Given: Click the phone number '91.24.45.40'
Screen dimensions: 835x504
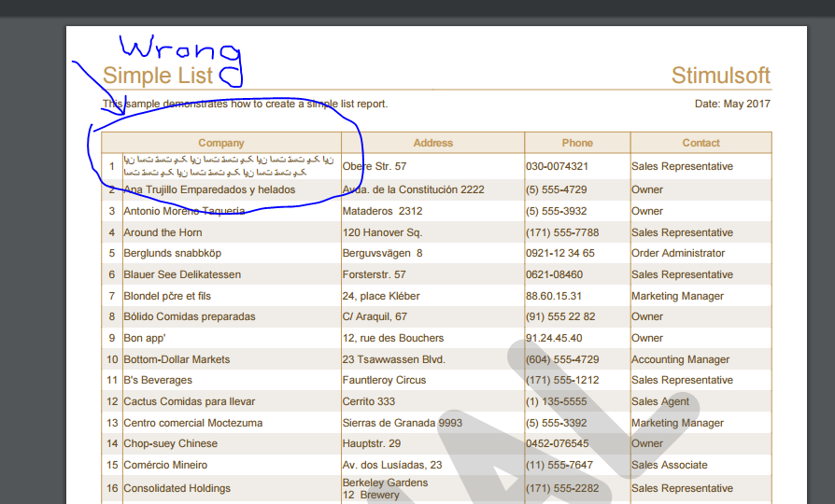Looking at the screenshot, I should pos(554,338).
